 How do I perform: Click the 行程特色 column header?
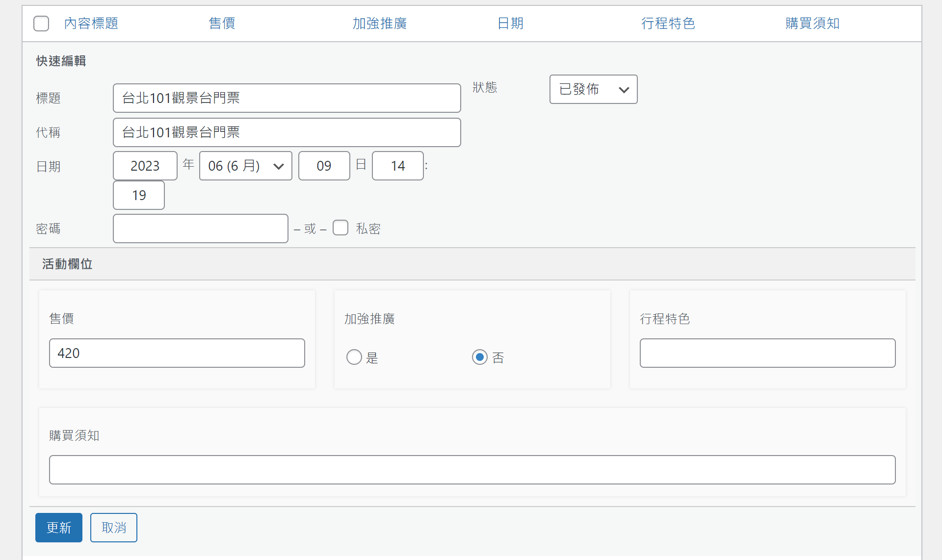click(668, 24)
